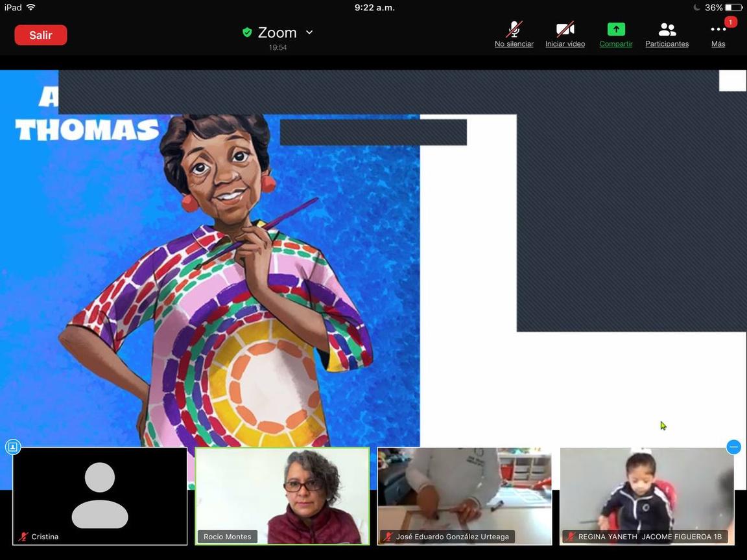Tap Regina Yaneth's muted microphone icon
The image size is (747, 560).
[x=570, y=537]
